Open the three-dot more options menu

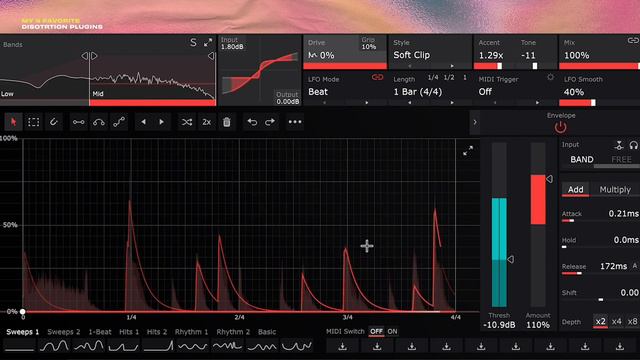coord(295,122)
